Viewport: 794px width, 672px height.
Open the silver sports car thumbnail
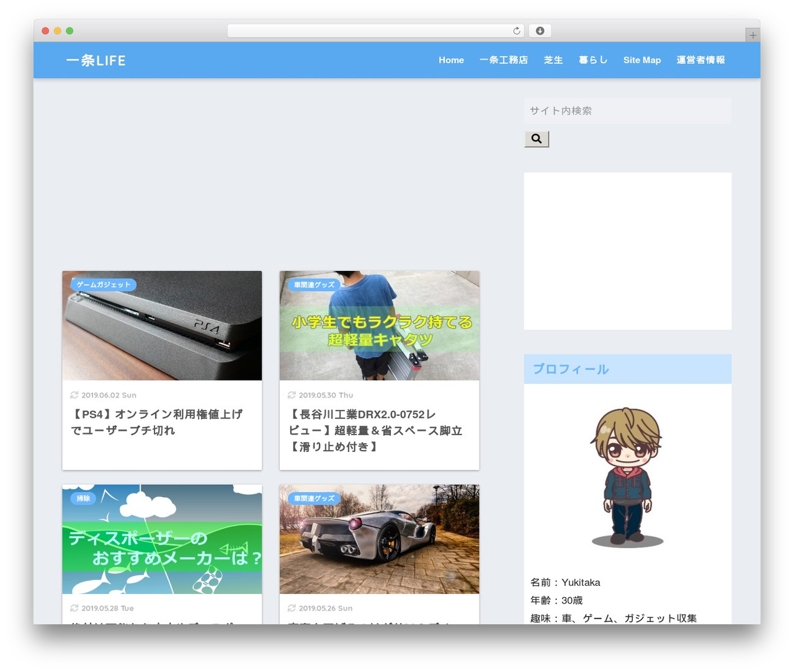point(379,539)
